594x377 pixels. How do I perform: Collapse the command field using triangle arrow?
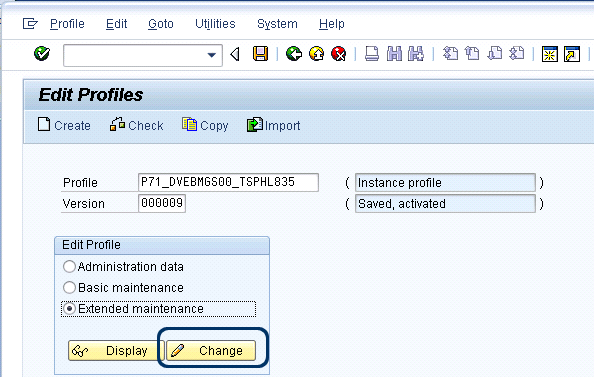(235, 54)
